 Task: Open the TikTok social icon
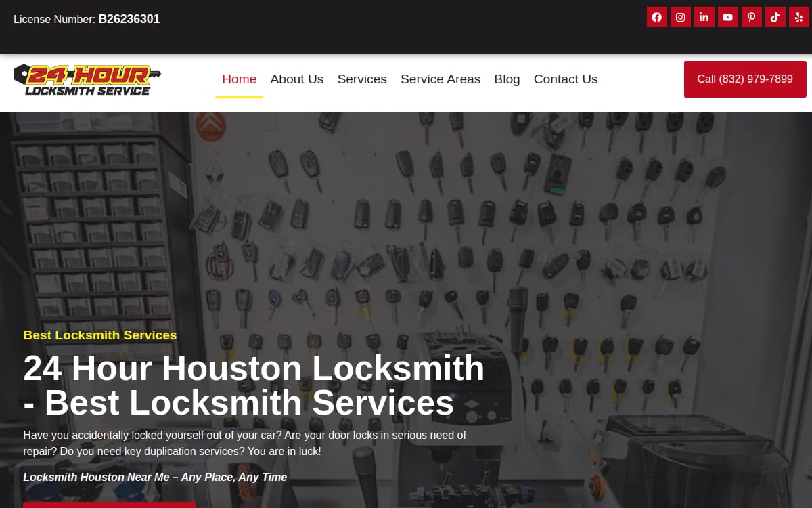point(775,17)
